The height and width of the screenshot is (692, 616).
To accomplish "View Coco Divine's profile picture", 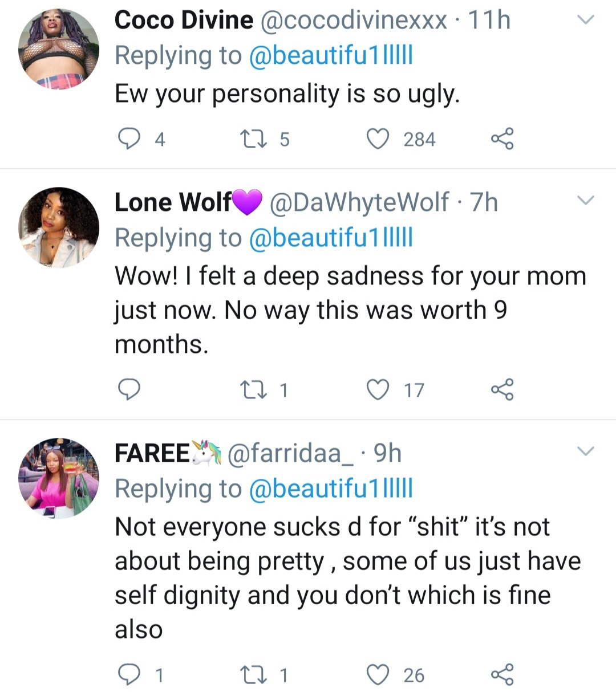I will (59, 50).
